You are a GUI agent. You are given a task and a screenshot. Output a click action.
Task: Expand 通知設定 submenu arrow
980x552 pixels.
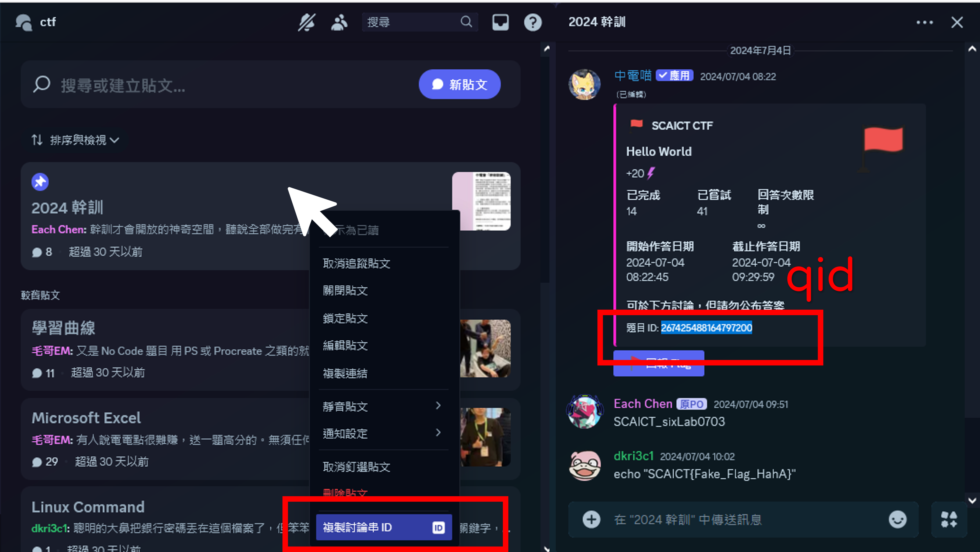coord(438,433)
